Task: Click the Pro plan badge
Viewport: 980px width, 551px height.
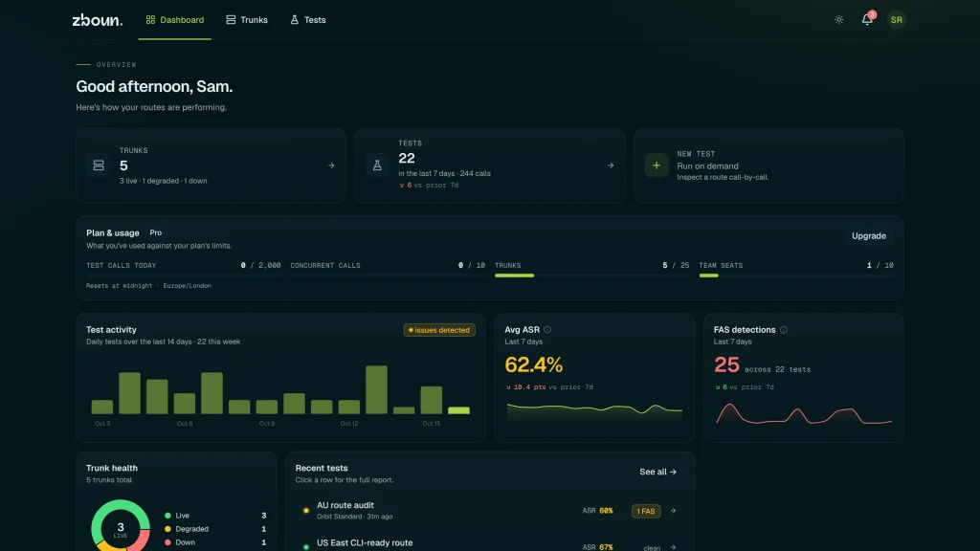Action: click(156, 232)
